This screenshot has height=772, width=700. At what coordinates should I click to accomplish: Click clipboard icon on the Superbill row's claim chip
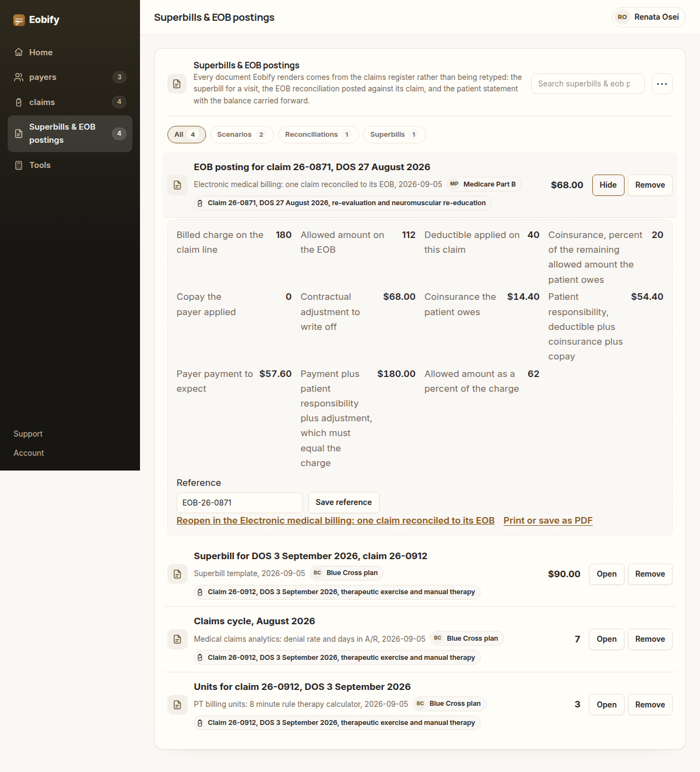point(200,592)
